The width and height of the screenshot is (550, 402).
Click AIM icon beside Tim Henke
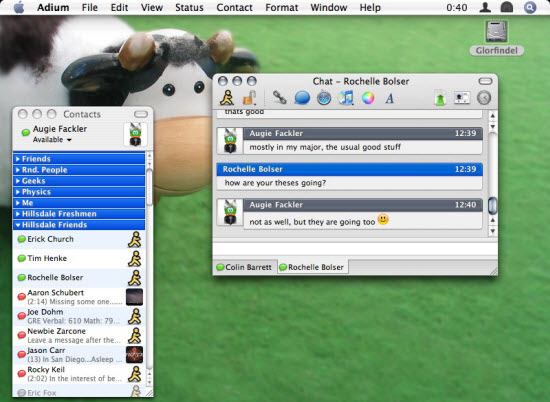(x=134, y=259)
